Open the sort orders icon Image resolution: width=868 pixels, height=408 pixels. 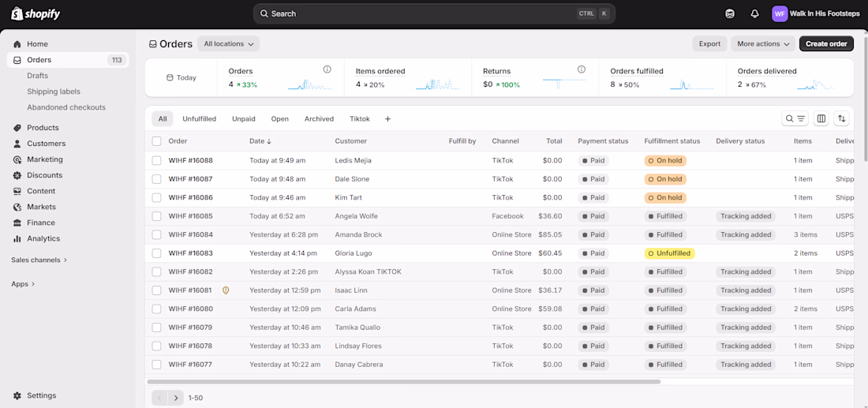841,118
